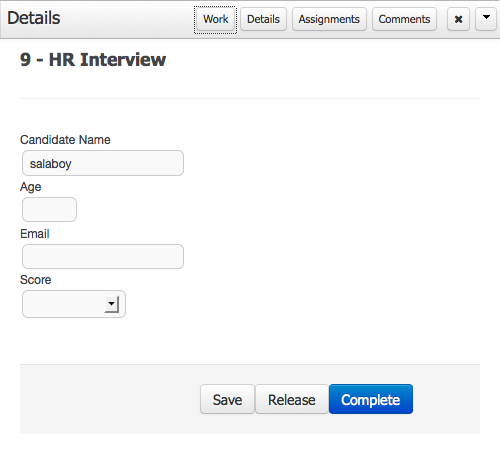
Task: Click the blank area of the Score select box
Action: tap(63, 304)
